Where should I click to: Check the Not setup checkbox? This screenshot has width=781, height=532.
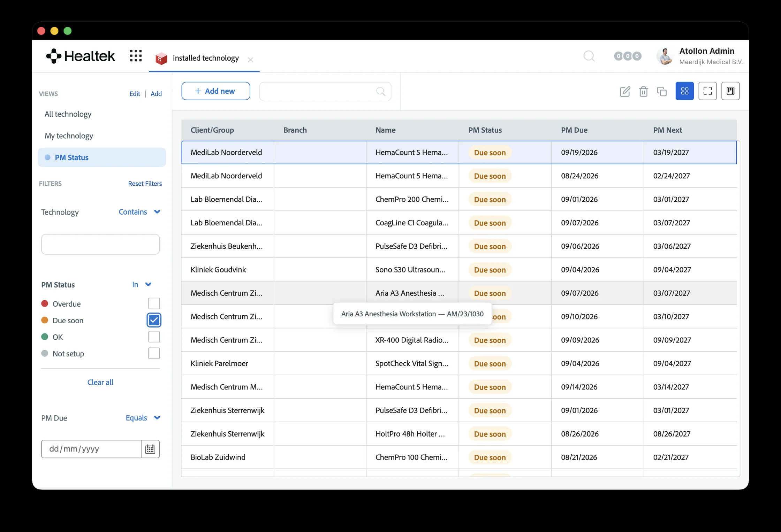tap(154, 353)
